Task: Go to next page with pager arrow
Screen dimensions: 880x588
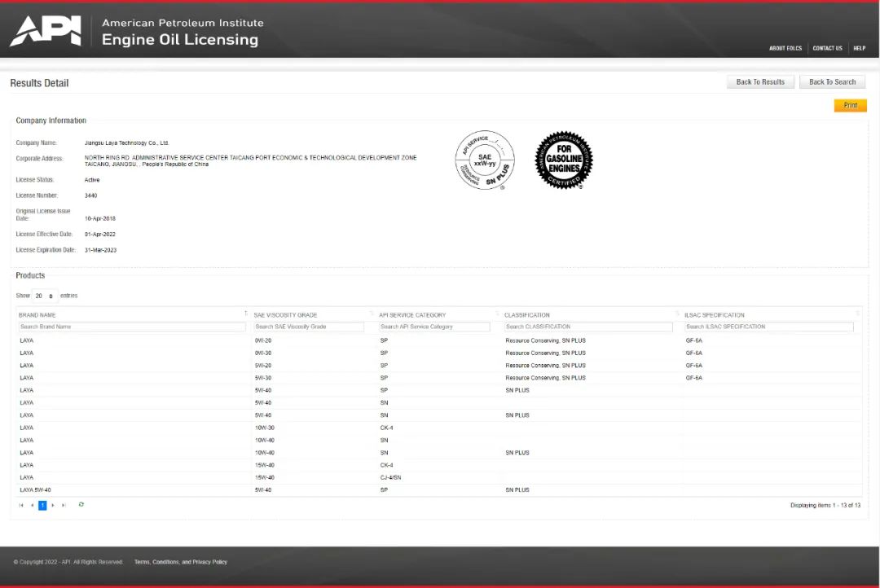Action: pos(53,506)
